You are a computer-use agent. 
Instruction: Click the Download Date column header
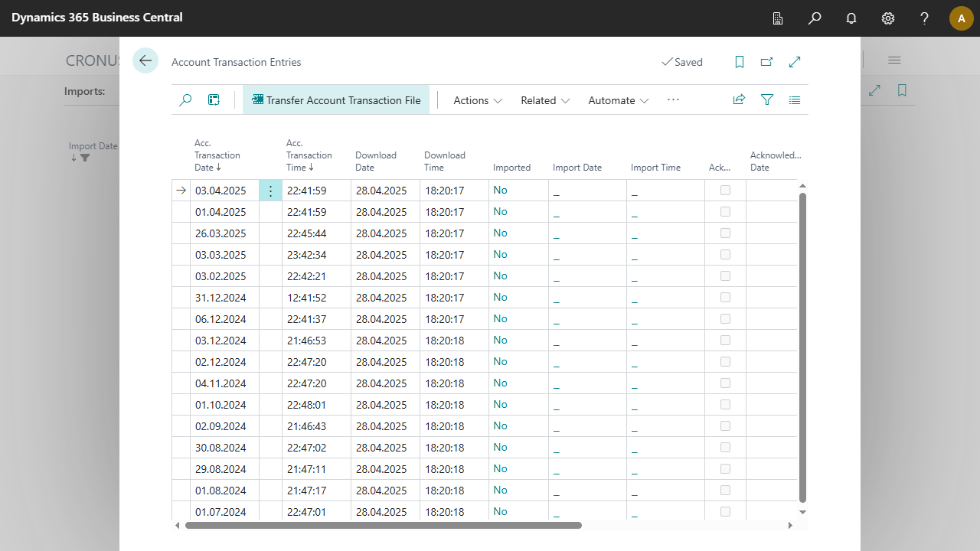[376, 161]
